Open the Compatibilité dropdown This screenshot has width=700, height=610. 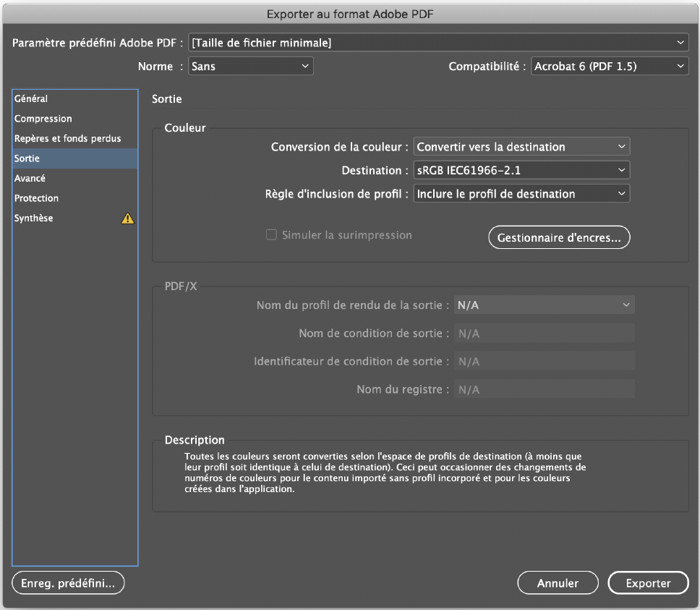click(610, 66)
